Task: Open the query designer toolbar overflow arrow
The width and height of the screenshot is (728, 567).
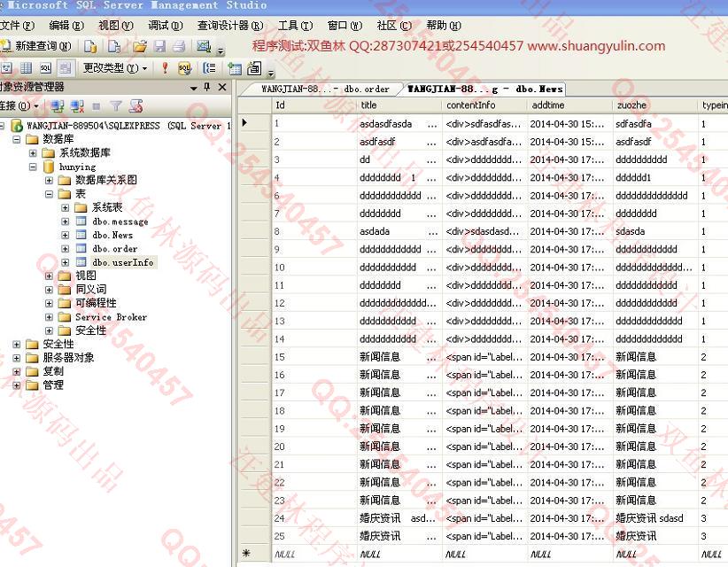Action: [271, 73]
